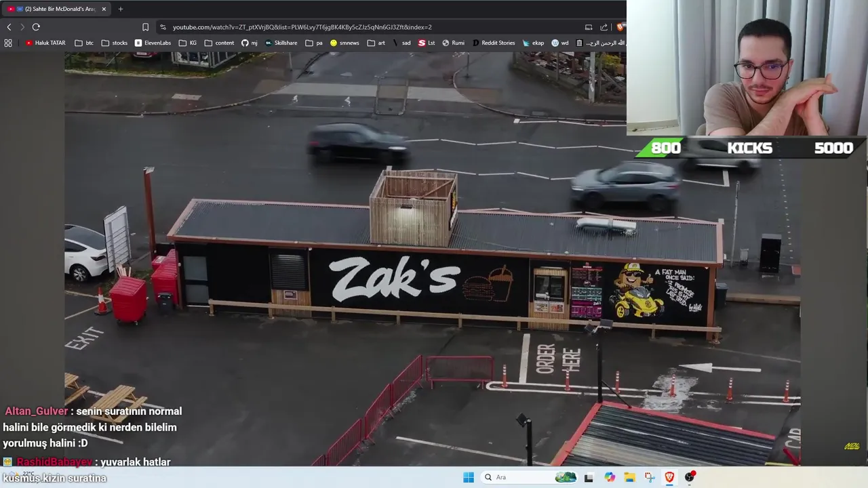
Task: Open the stocks bookmarks folder
Action: point(115,43)
